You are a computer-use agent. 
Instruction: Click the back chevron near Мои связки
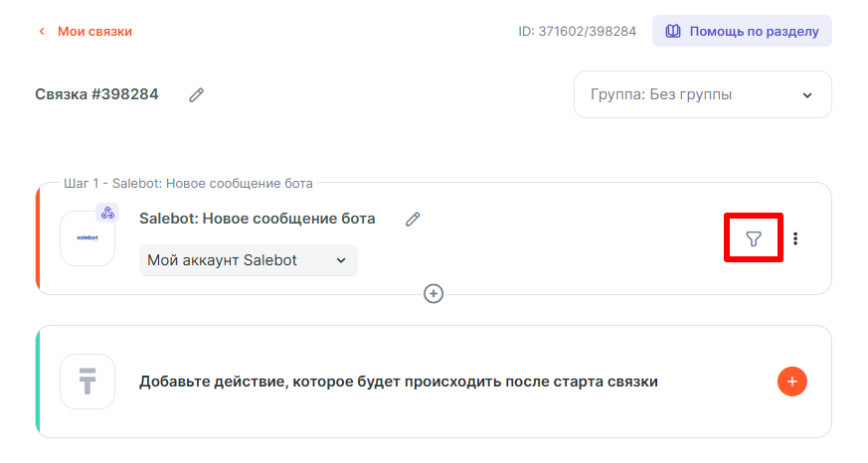click(x=42, y=32)
